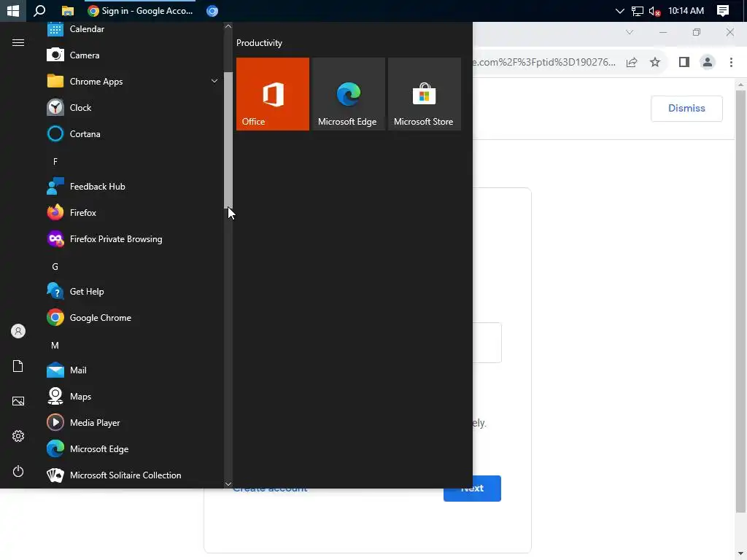Screen dimensions: 747x560
Task: Click the Dismiss button in Chrome
Action: (x=686, y=108)
